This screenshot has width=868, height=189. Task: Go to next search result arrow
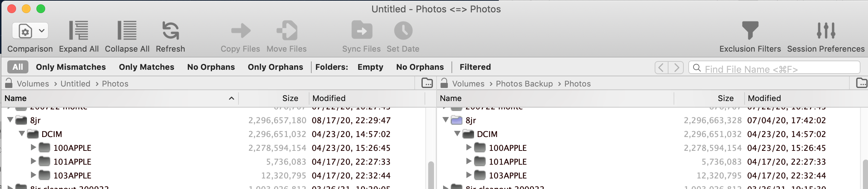tap(676, 68)
